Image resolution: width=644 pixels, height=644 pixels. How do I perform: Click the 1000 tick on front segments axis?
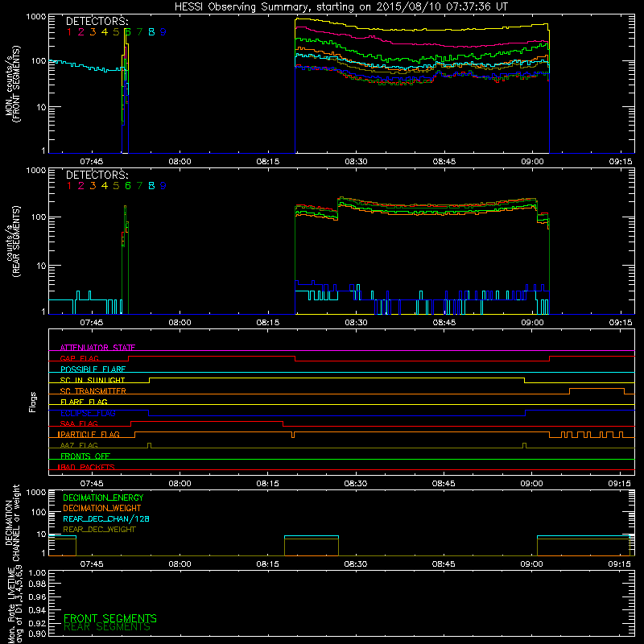[x=36, y=17]
